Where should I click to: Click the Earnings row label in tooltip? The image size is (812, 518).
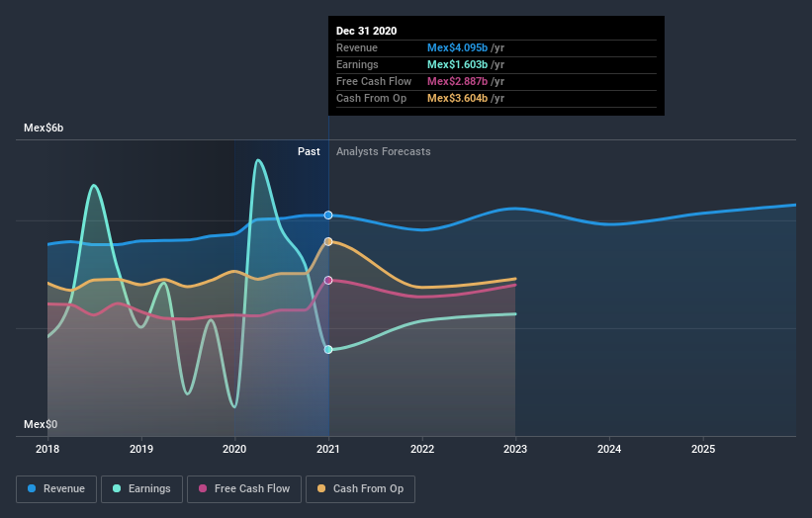(x=357, y=64)
